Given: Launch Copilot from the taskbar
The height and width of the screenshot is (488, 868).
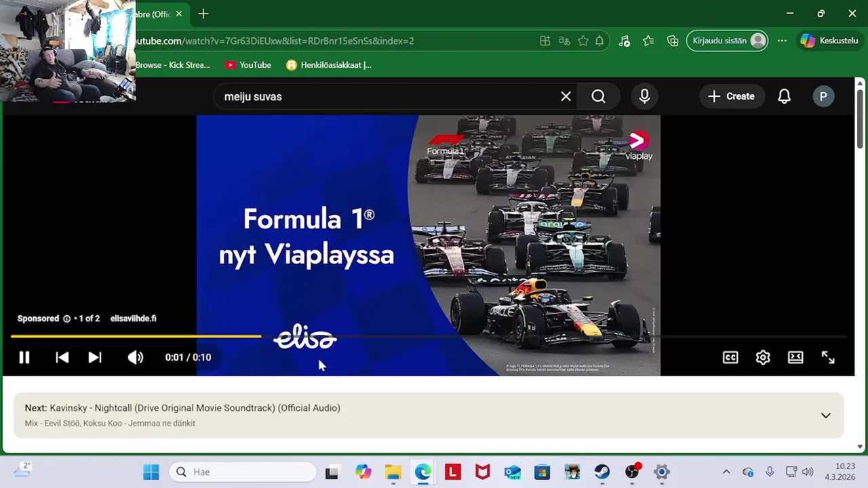Looking at the screenshot, I should (363, 472).
